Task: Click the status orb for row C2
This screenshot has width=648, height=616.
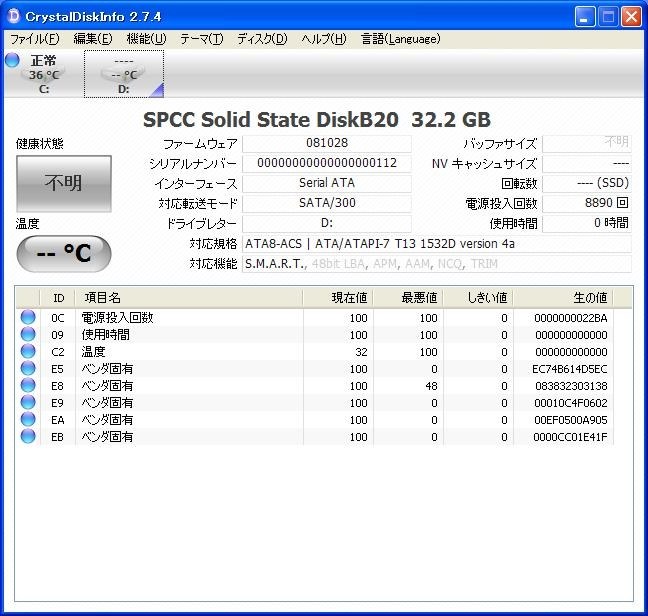Action: pyautogui.click(x=28, y=351)
